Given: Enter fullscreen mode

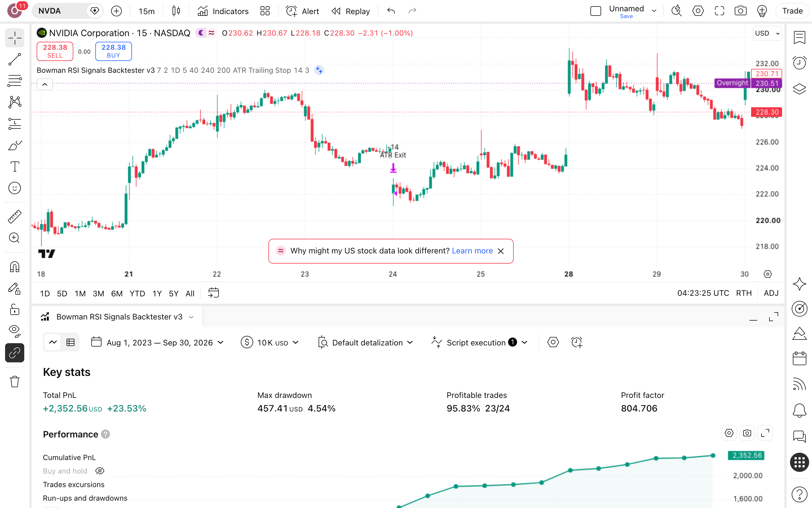Looking at the screenshot, I should pos(720,11).
